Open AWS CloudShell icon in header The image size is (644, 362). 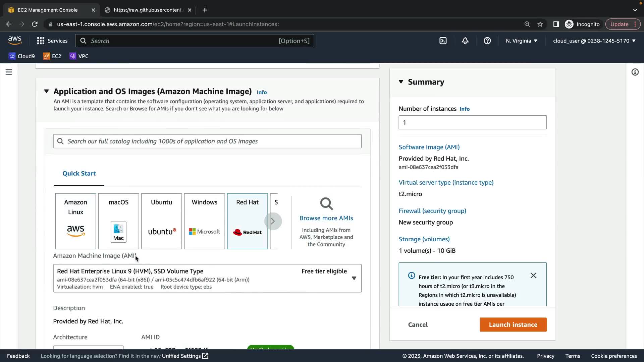pyautogui.click(x=443, y=41)
